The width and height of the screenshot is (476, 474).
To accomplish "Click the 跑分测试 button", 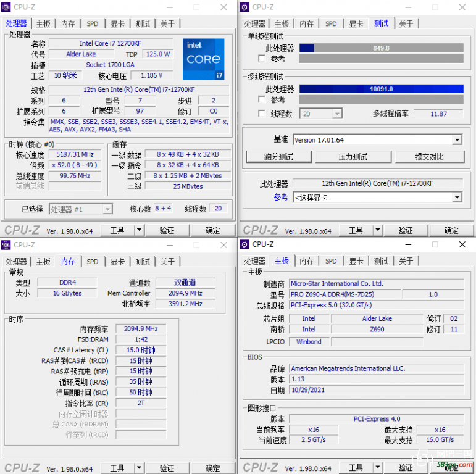I will click(x=278, y=157).
